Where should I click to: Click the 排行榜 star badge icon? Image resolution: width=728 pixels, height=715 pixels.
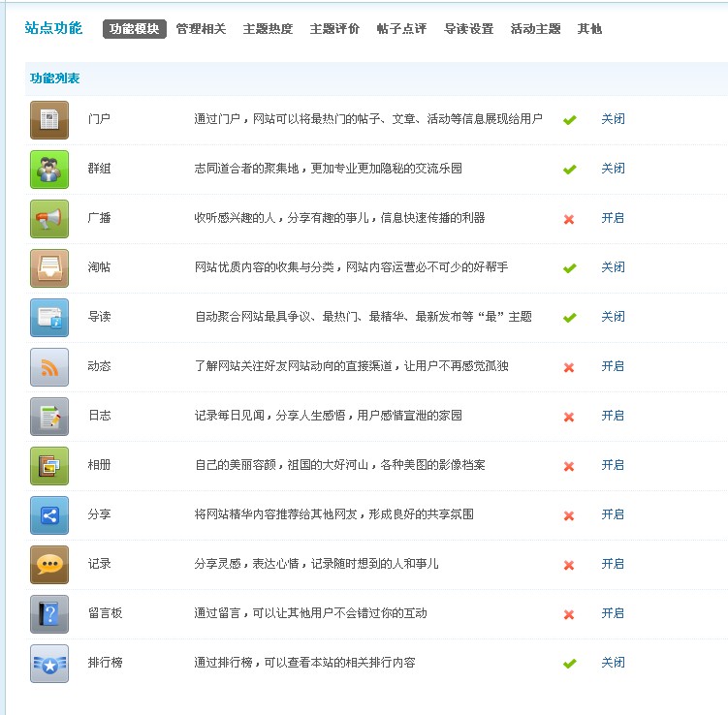[x=49, y=664]
